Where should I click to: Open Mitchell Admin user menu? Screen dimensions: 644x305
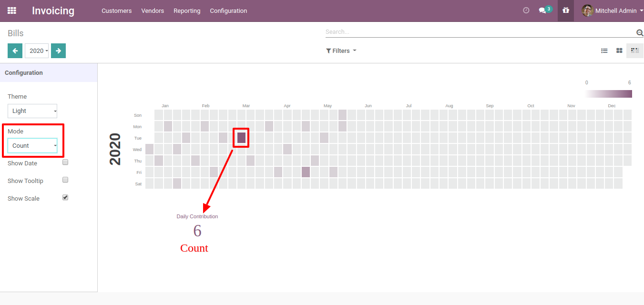pyautogui.click(x=613, y=10)
